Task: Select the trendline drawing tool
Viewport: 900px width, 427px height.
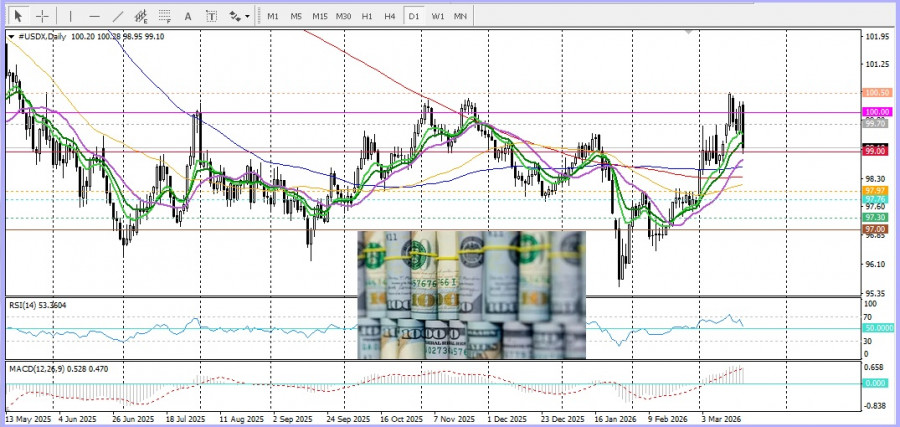Action: tap(118, 16)
